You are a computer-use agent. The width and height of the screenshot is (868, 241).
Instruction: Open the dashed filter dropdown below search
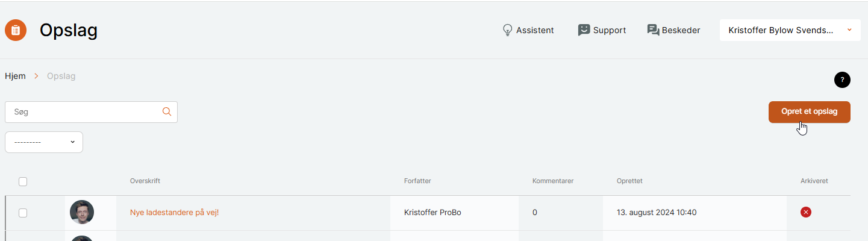44,142
